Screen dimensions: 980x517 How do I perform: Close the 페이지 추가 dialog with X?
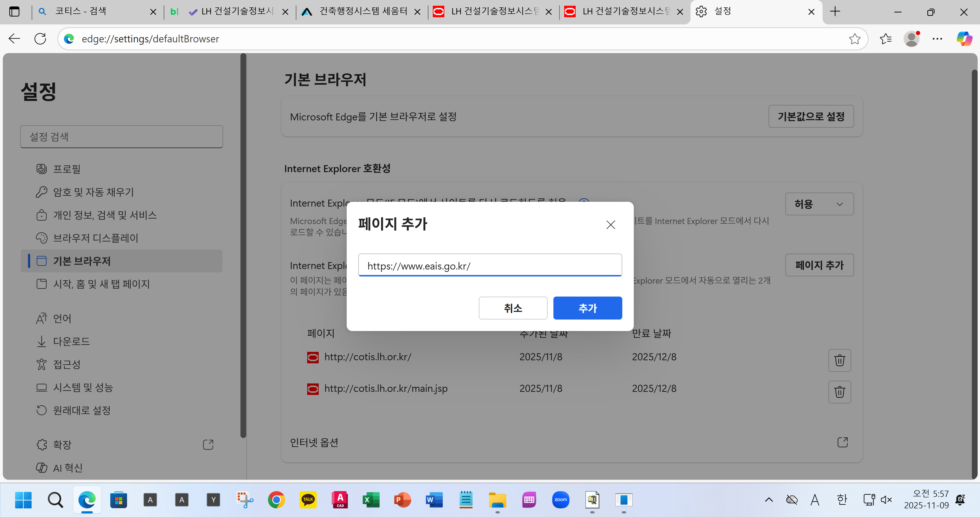tap(611, 225)
